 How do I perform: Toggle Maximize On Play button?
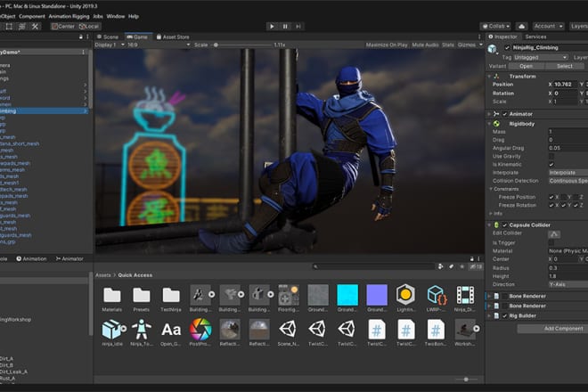387,45
